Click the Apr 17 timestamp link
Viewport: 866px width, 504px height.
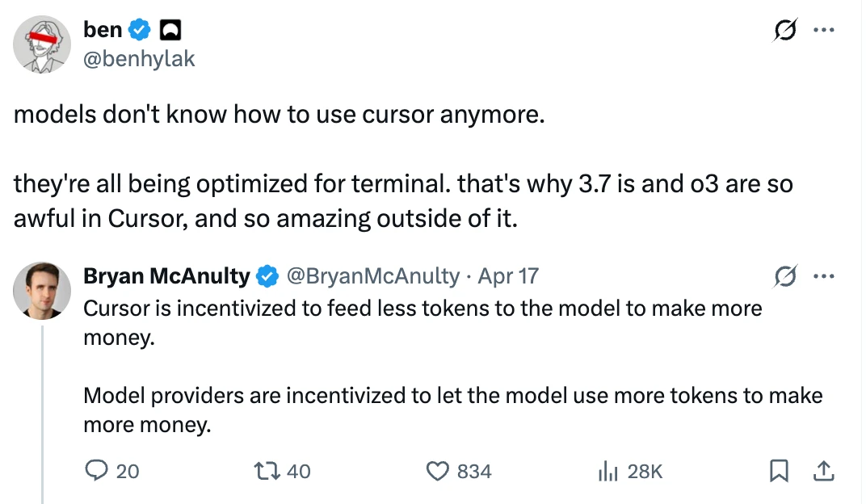[508, 276]
